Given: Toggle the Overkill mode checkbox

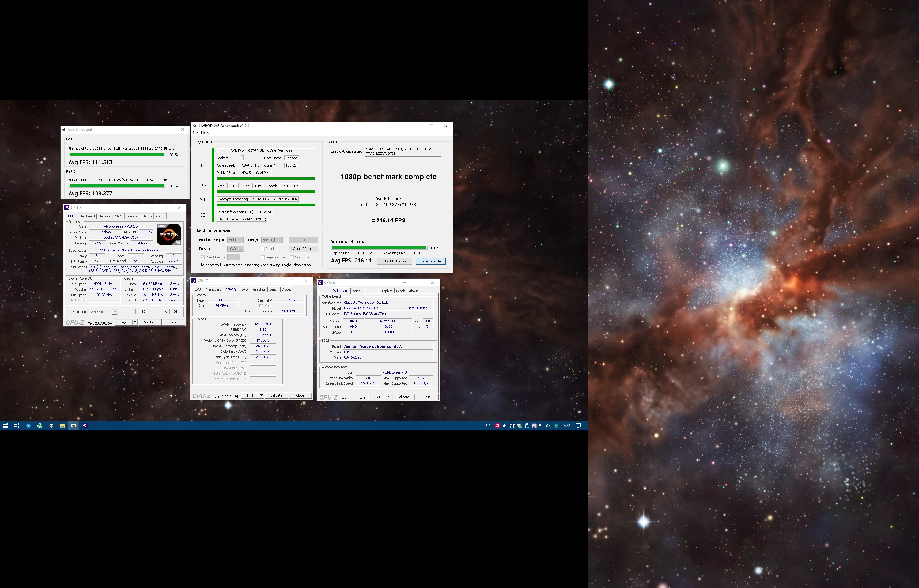Looking at the screenshot, I should tap(203, 257).
